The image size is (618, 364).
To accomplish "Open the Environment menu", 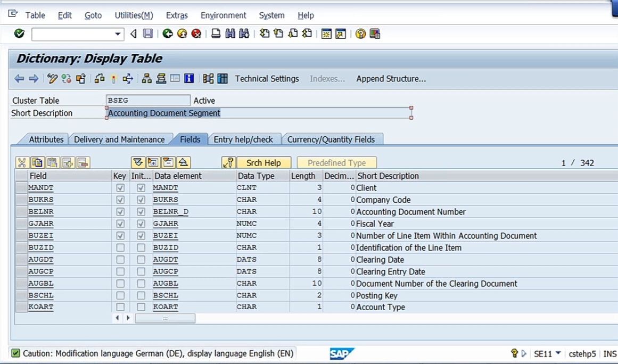I will coord(223,15).
